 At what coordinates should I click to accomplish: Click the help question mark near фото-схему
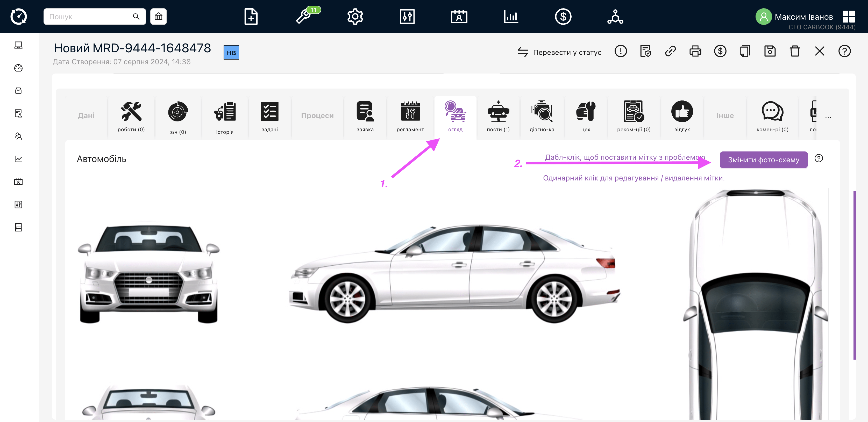coord(819,158)
